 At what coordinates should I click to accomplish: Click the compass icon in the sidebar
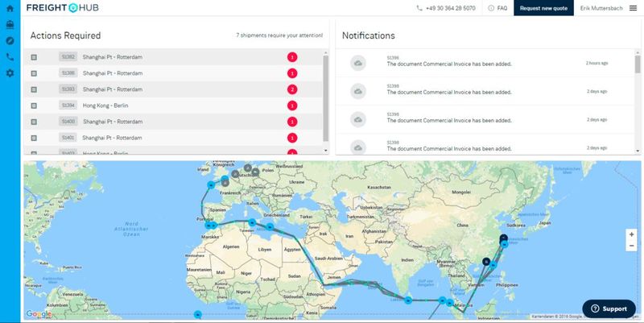[10, 41]
